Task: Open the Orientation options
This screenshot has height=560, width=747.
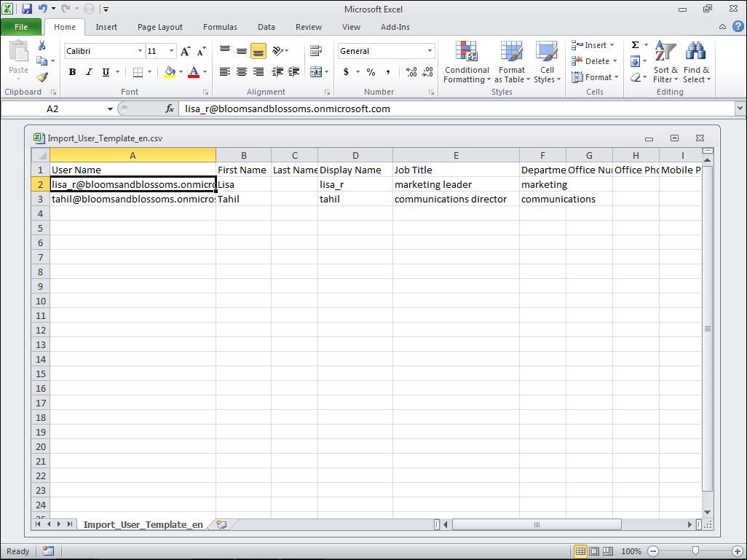Action: pyautogui.click(x=280, y=50)
